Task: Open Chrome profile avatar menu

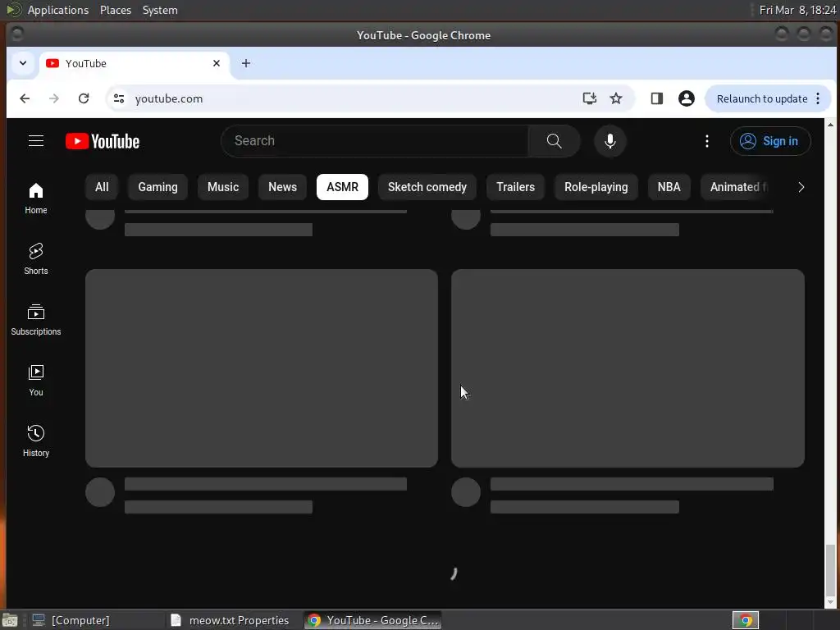Action: click(x=687, y=98)
